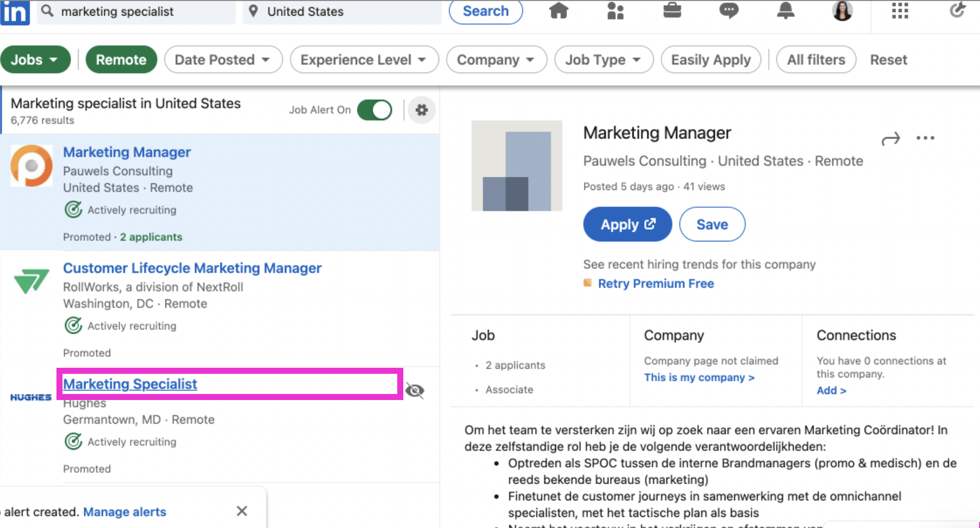980x528 pixels.
Task: Click Company page not claimed text
Action: (x=711, y=361)
